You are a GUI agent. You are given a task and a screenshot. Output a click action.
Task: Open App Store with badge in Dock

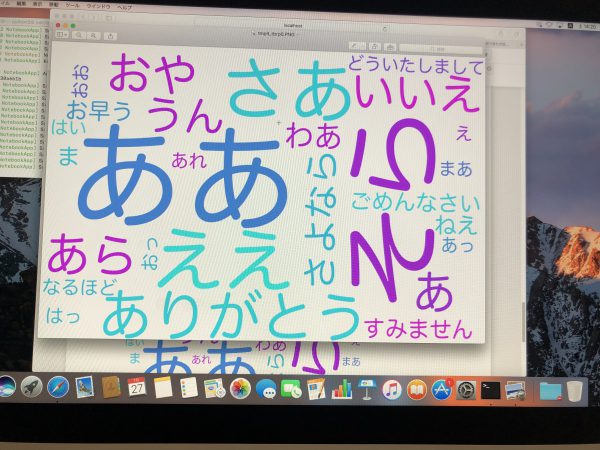(442, 390)
